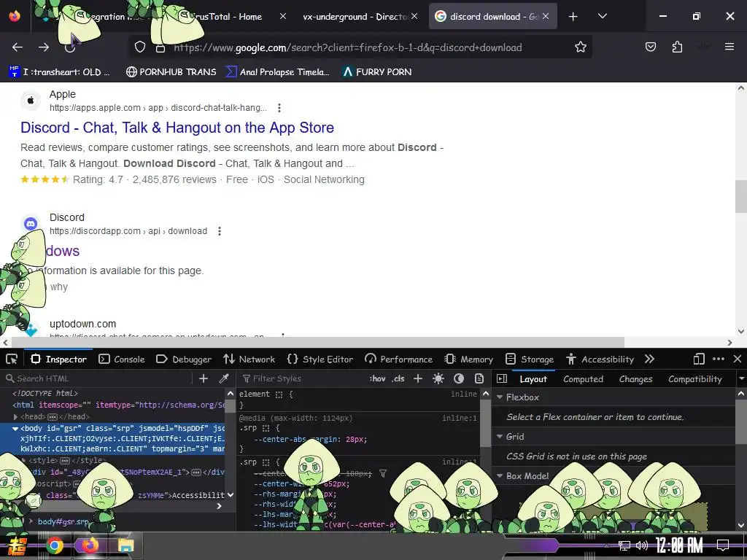Toggle light color scheme simulation
Image resolution: width=747 pixels, height=560 pixels.
point(438,378)
